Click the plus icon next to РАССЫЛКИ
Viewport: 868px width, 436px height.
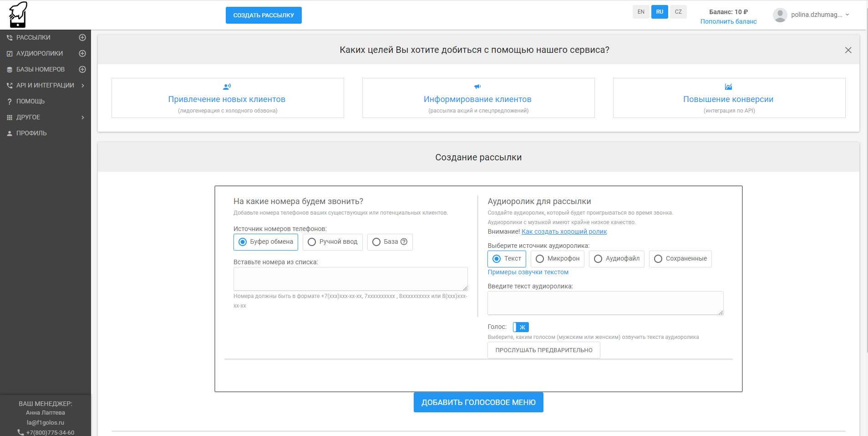click(82, 37)
